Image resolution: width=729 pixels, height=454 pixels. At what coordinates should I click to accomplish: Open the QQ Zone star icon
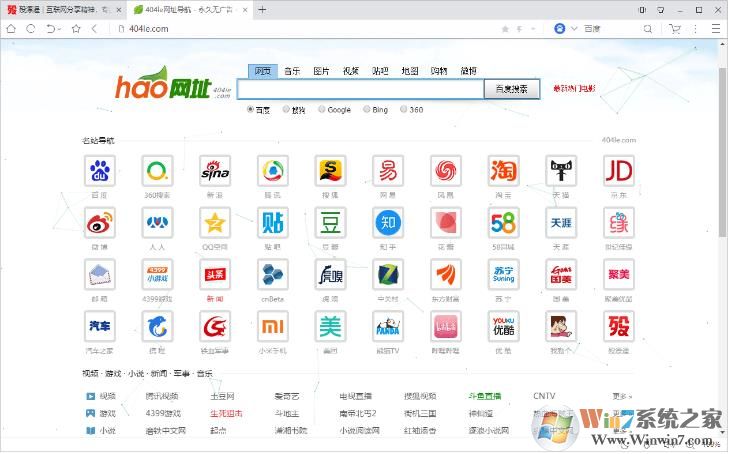point(215,223)
